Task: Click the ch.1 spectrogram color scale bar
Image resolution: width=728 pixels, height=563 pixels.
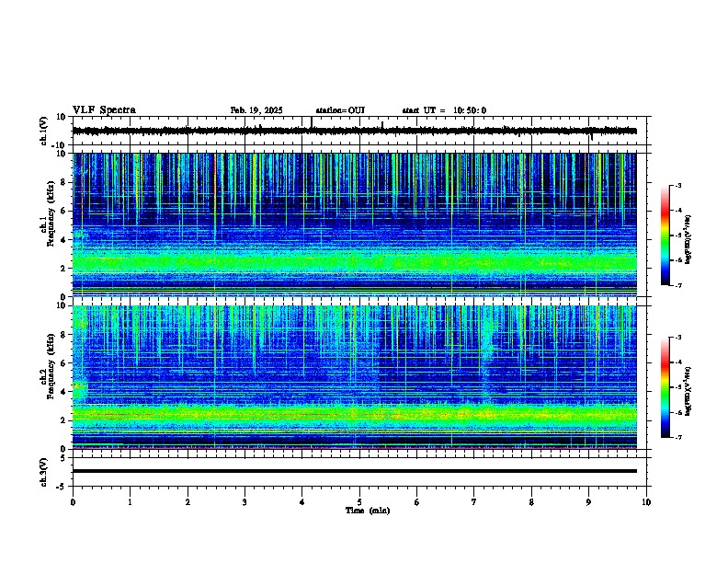Action: click(665, 236)
